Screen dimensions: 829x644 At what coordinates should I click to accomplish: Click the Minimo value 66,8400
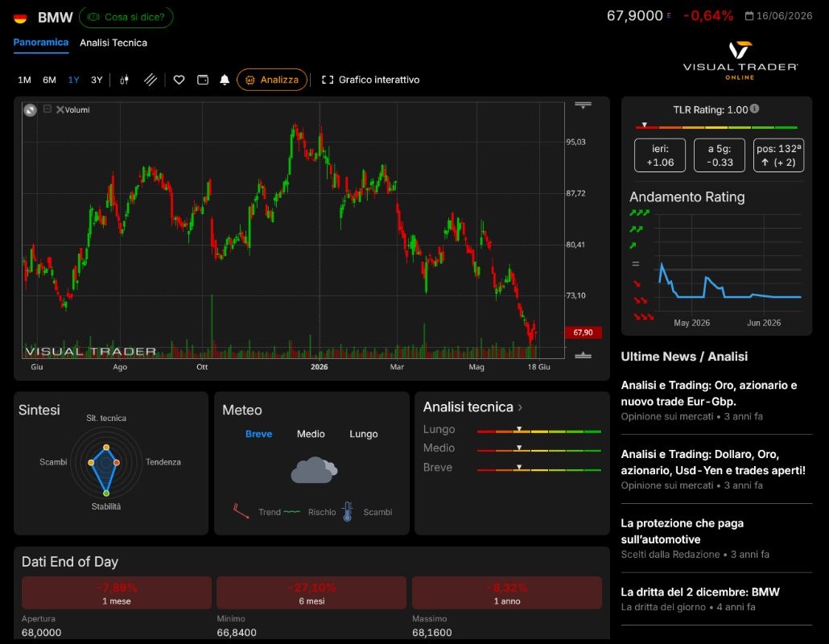[x=237, y=633]
